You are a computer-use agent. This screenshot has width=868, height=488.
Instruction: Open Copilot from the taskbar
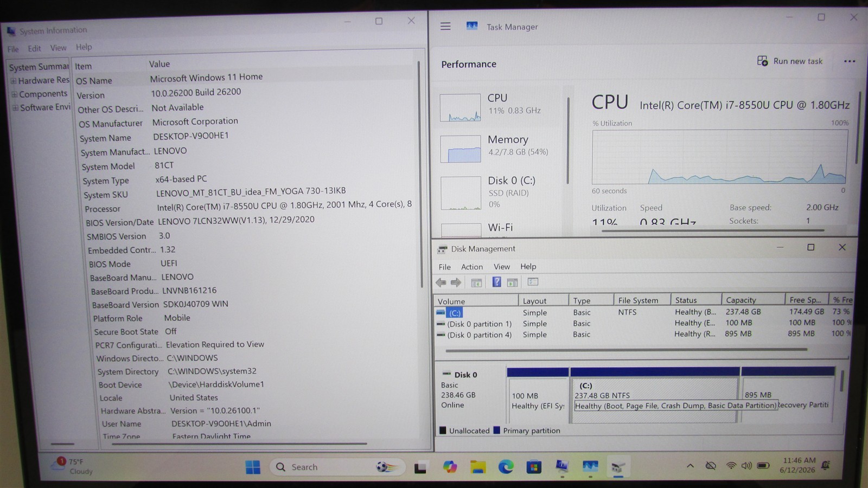(x=450, y=467)
